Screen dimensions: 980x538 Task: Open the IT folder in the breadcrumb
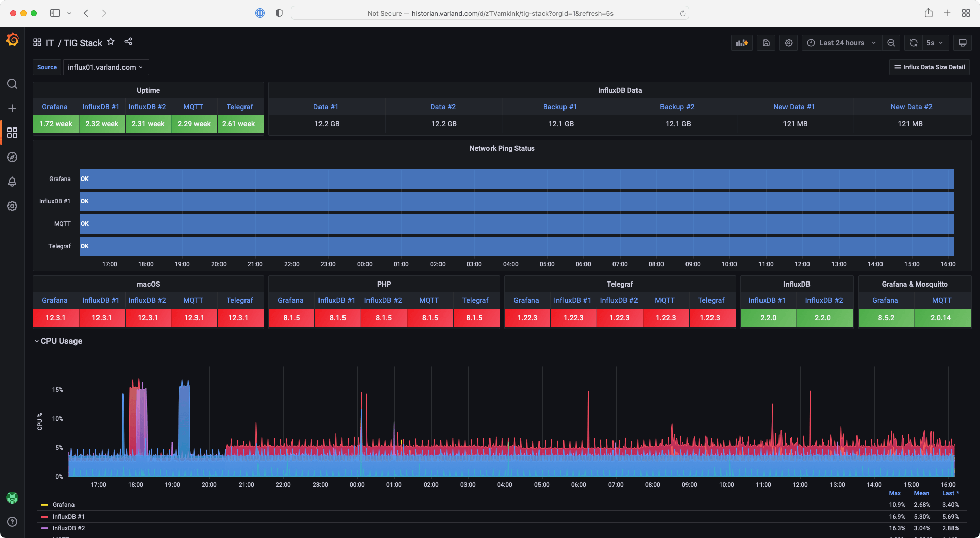pyautogui.click(x=49, y=43)
